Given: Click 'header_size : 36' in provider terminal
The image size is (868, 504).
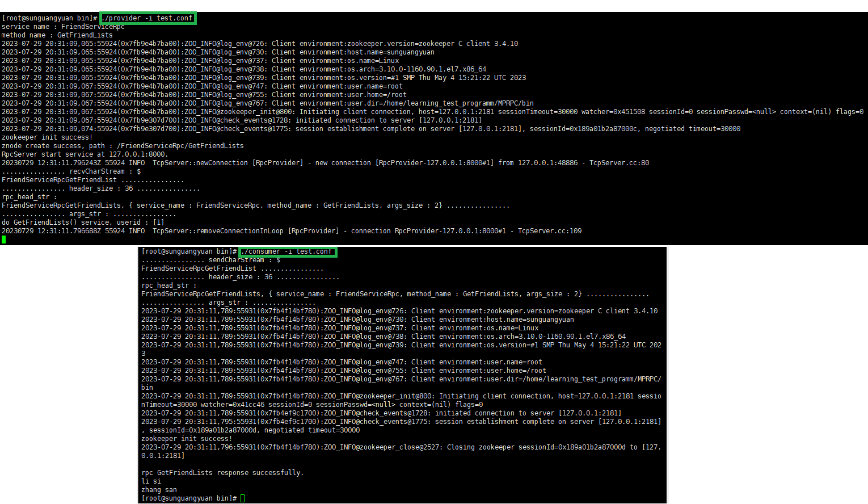Looking at the screenshot, I should click(100, 188).
